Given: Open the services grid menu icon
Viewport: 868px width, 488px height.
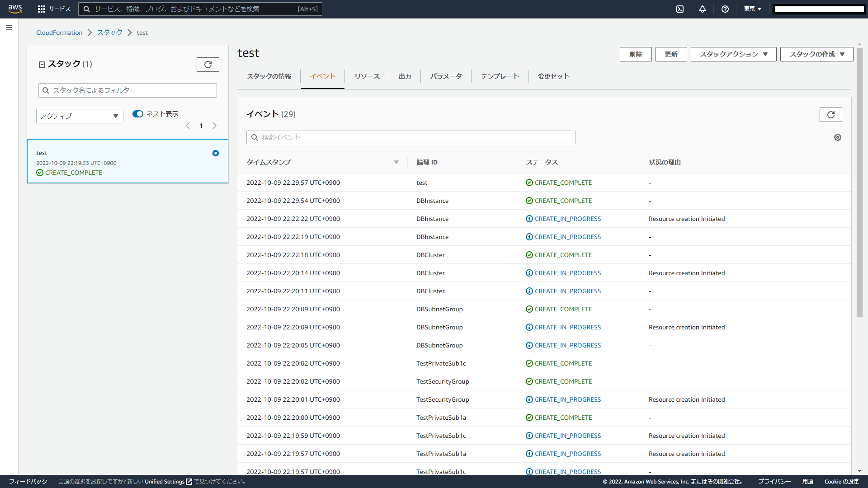Looking at the screenshot, I should 42,9.
